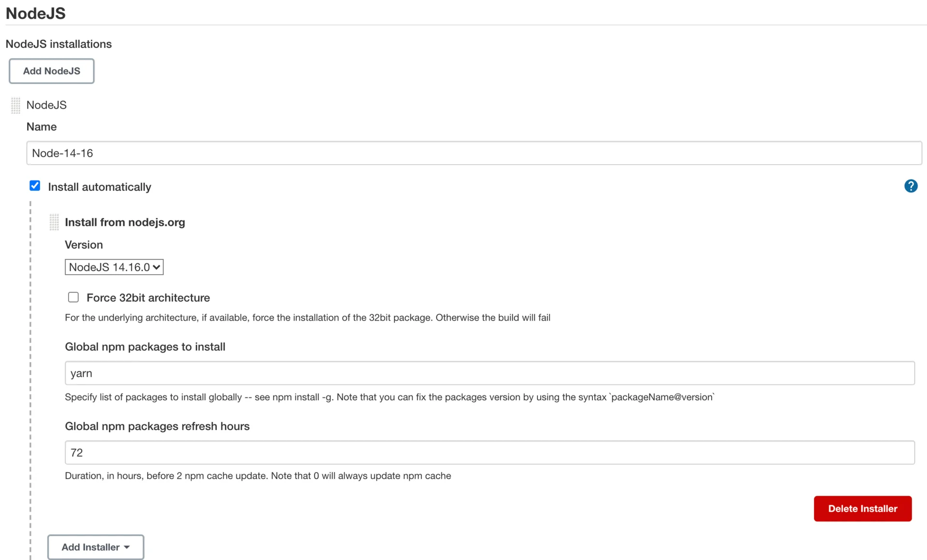The height and width of the screenshot is (560, 927).
Task: Focus the Name field containing Node-14-16
Action: (473, 153)
